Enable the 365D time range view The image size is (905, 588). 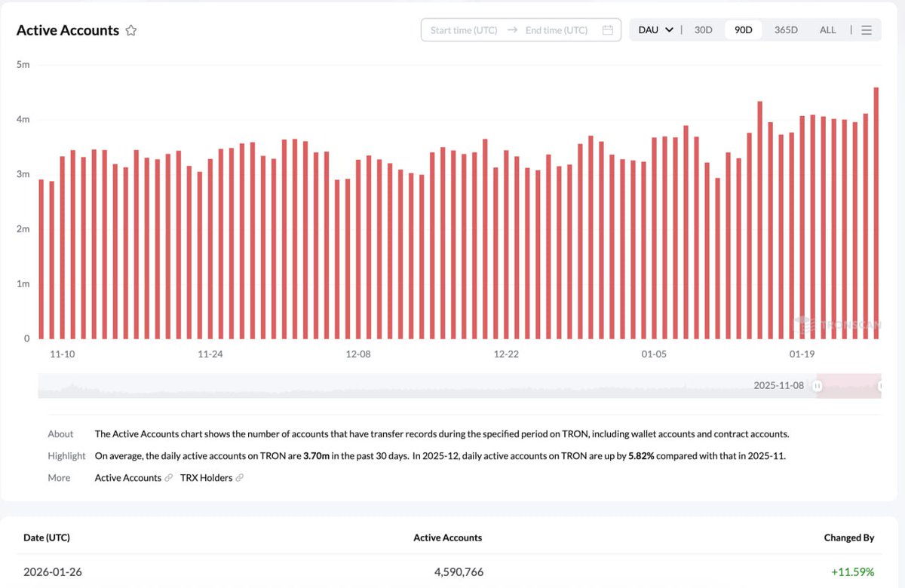click(786, 29)
